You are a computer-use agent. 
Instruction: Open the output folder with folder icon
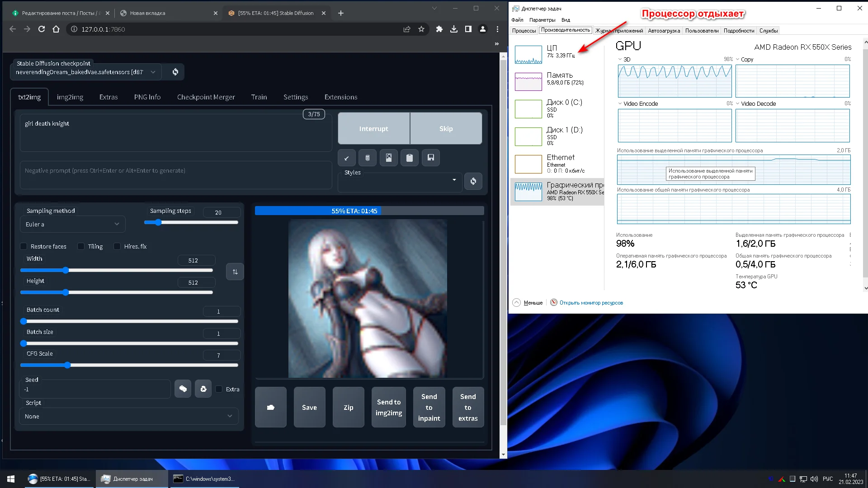[271, 407]
